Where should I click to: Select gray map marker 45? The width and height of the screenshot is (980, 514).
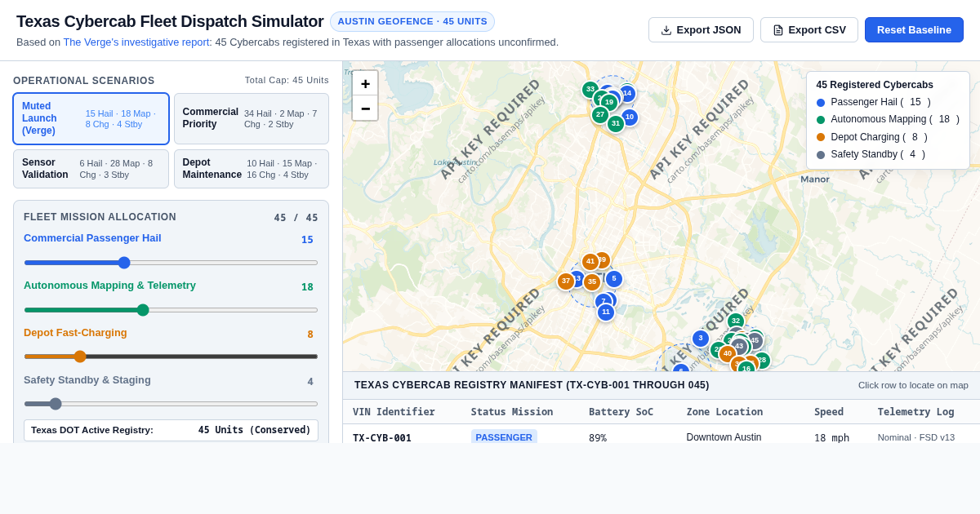pyautogui.click(x=755, y=341)
